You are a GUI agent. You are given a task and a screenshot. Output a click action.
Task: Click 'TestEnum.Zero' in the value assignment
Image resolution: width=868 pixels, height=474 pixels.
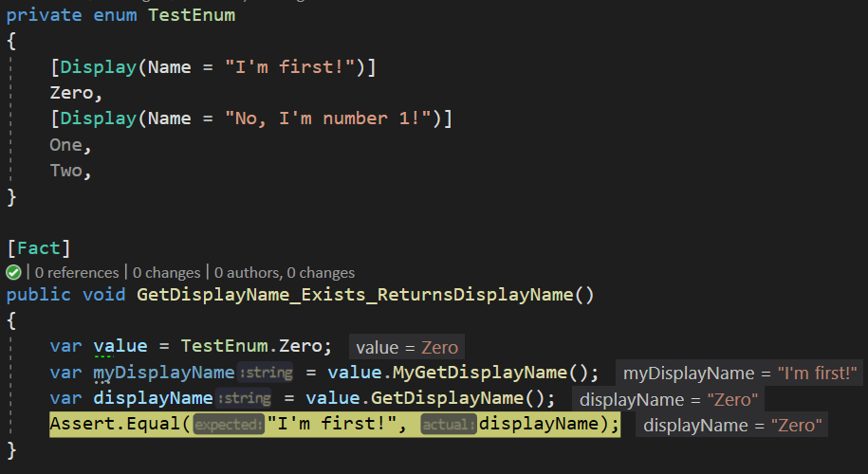point(252,346)
